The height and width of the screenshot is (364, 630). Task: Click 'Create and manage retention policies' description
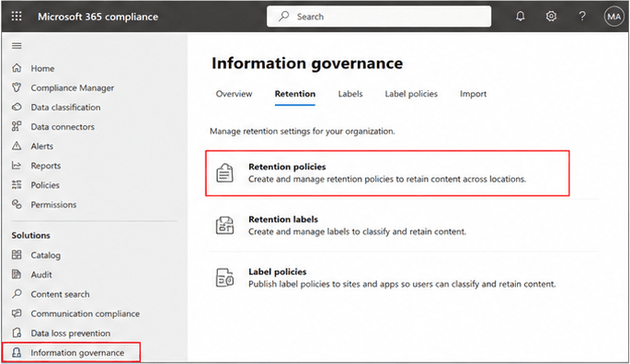coord(387,179)
